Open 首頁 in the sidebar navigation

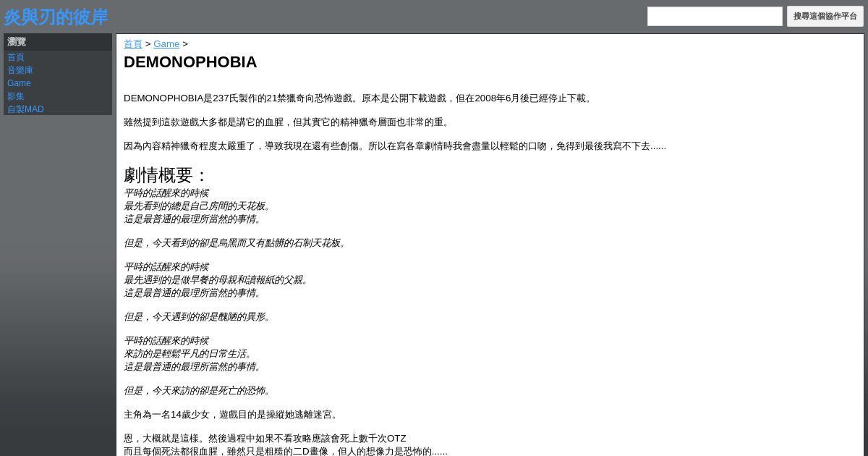pyautogui.click(x=16, y=57)
